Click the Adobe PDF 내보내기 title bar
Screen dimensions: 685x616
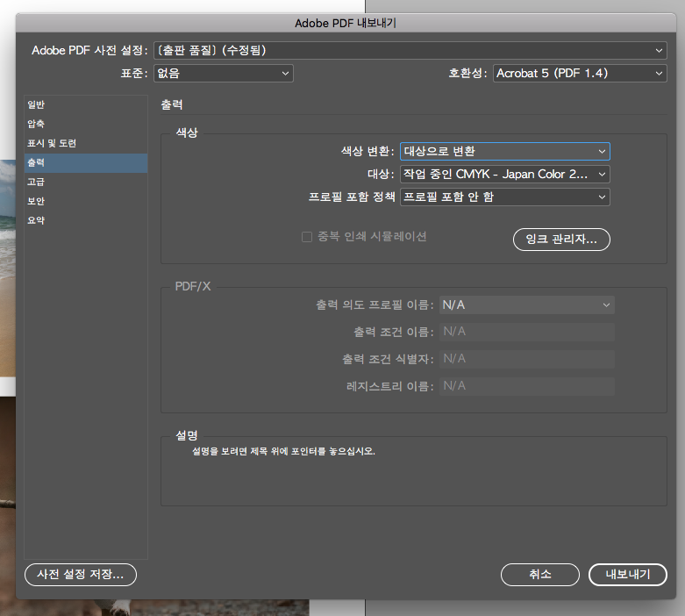(x=346, y=23)
